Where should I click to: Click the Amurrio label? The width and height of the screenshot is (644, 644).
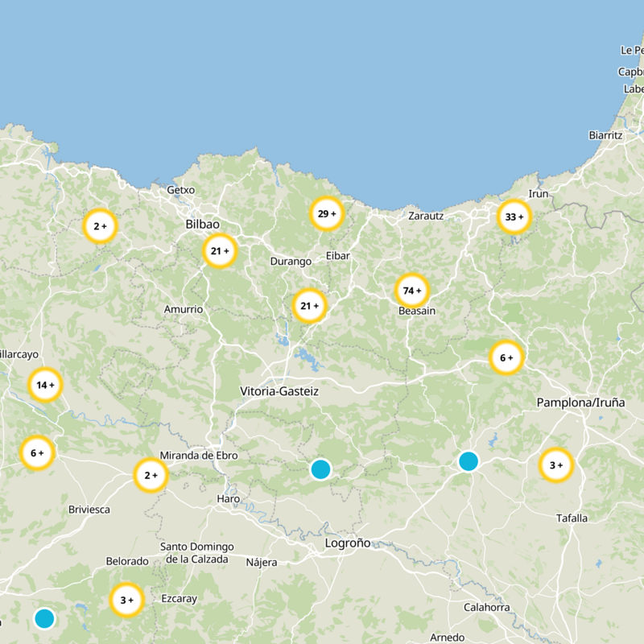[x=184, y=309]
